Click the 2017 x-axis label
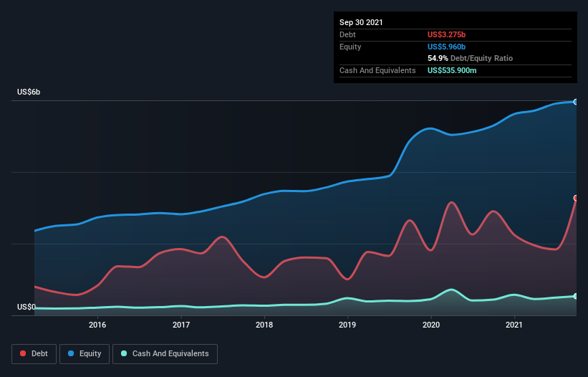 (181, 325)
